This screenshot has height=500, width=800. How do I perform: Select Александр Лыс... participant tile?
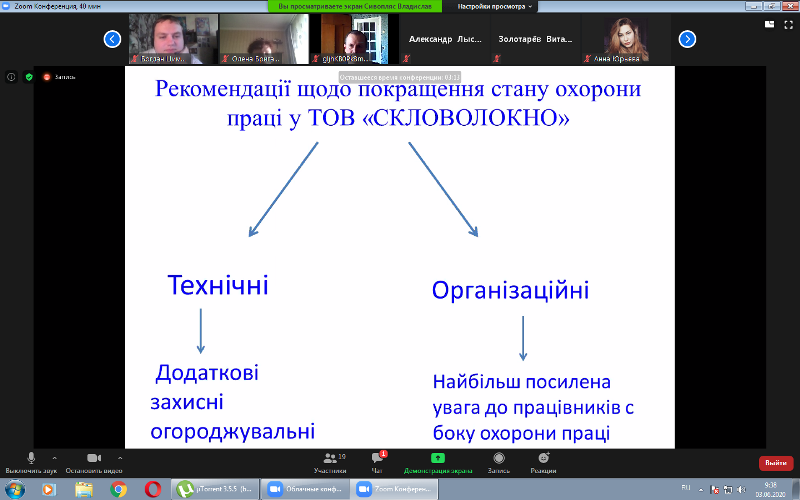(x=445, y=39)
